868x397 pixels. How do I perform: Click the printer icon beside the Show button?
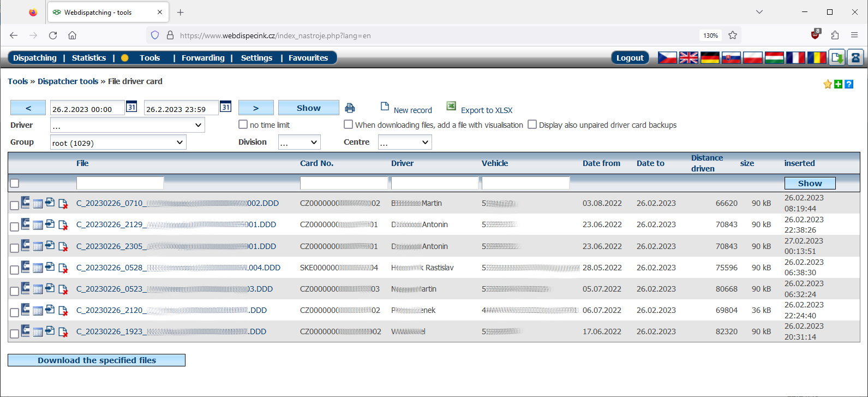(x=350, y=108)
